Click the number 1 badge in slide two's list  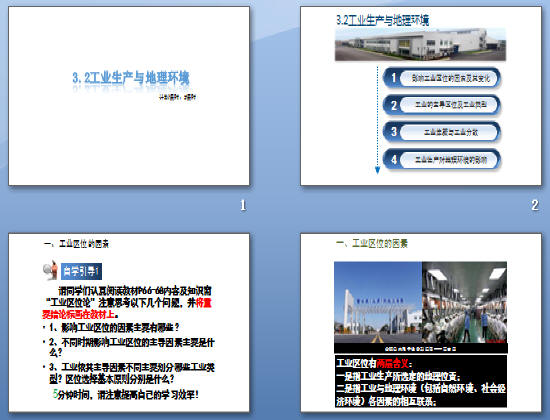(394, 78)
